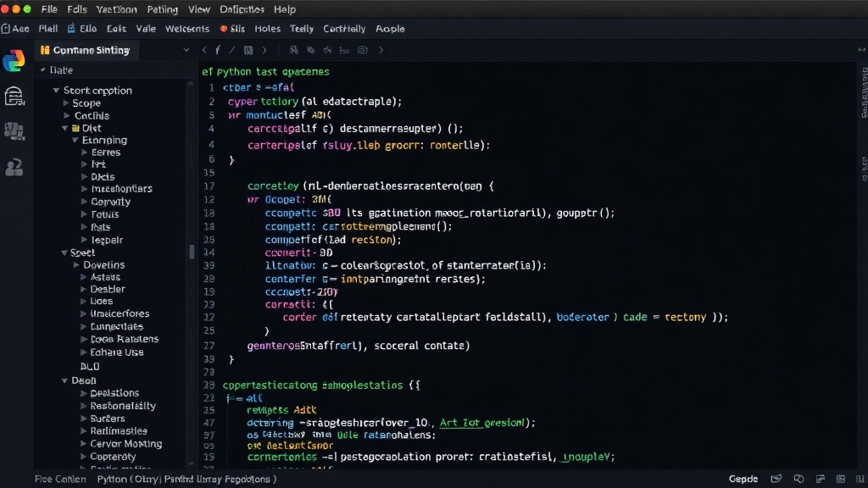Viewport: 868px width, 488px height.
Task: Click the fourth icon after the editor toolbar divider
Action: [344, 50]
